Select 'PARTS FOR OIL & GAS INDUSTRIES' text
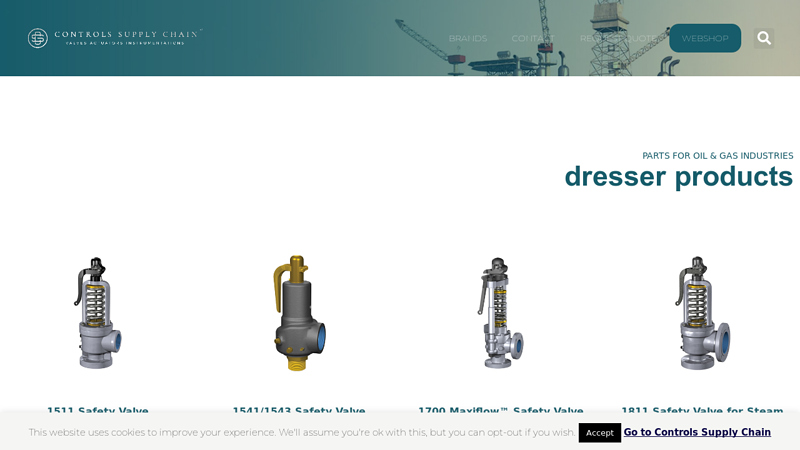Screen dimensions: 800x450 pyautogui.click(x=717, y=156)
